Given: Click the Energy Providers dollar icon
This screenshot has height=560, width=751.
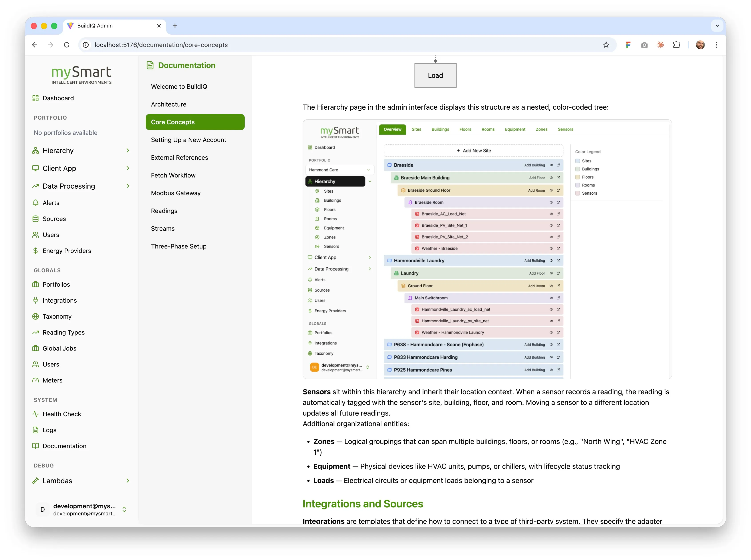Looking at the screenshot, I should 36,250.
